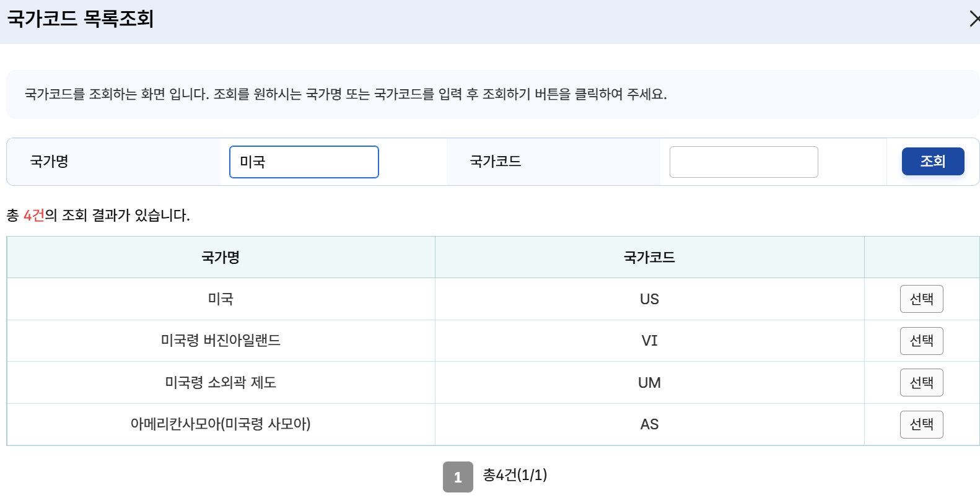Viewport: 980px width, 503px height.
Task: Select 미국령 소외곽 제도 with code UM
Action: 921,382
